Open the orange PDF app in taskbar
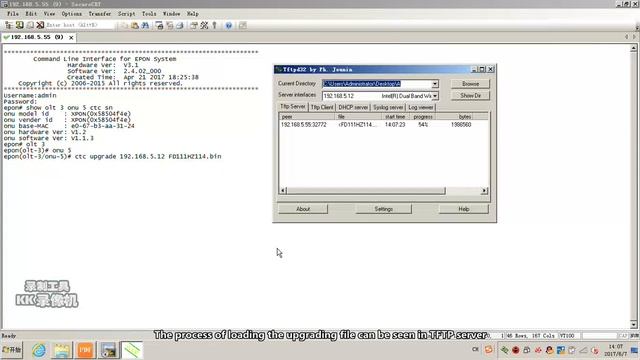The image size is (640, 360). [85, 350]
